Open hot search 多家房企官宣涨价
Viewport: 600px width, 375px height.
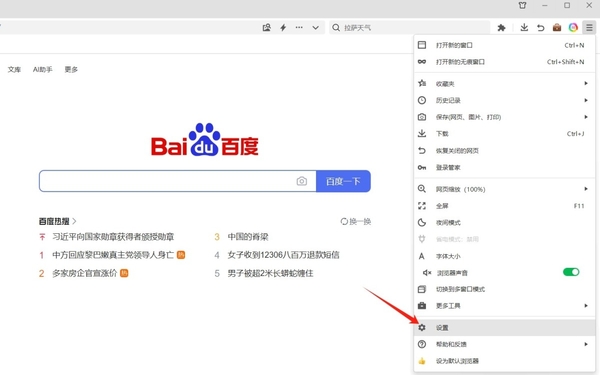pyautogui.click(x=85, y=273)
